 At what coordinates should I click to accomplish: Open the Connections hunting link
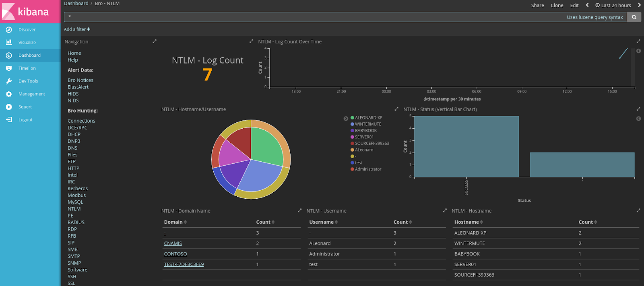[81, 121]
